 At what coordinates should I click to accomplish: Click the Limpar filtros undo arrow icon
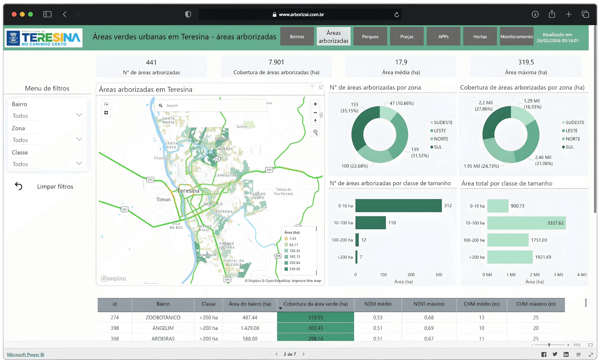[x=19, y=186]
